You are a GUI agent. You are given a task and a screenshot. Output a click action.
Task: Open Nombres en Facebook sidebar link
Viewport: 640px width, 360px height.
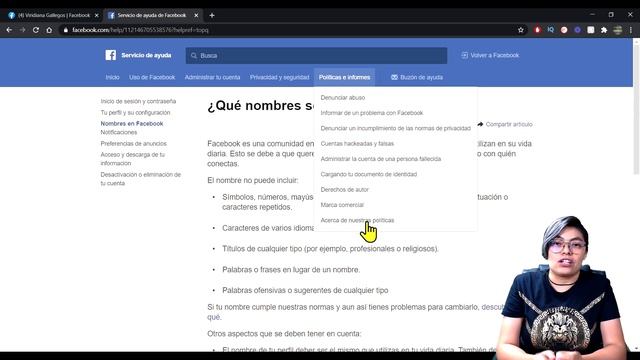coord(132,123)
